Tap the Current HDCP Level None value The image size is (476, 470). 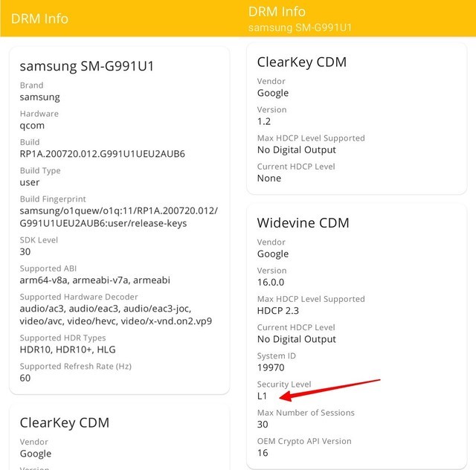pos(269,178)
